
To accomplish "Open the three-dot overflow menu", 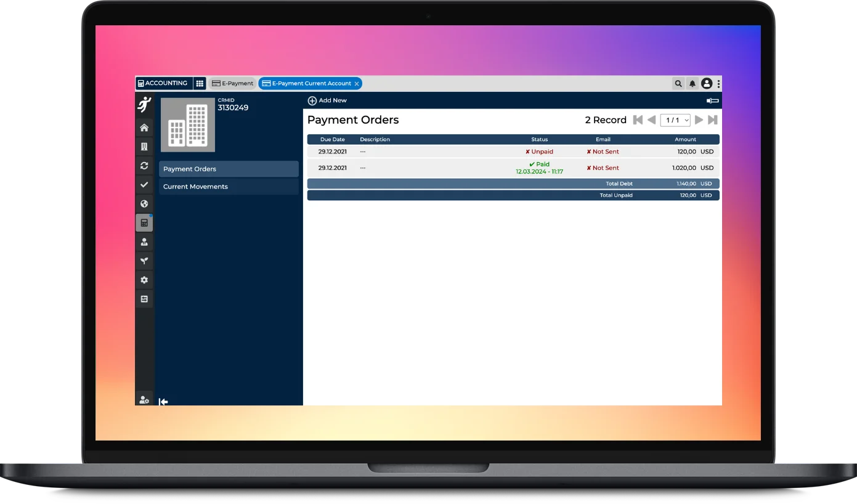I will pos(718,84).
